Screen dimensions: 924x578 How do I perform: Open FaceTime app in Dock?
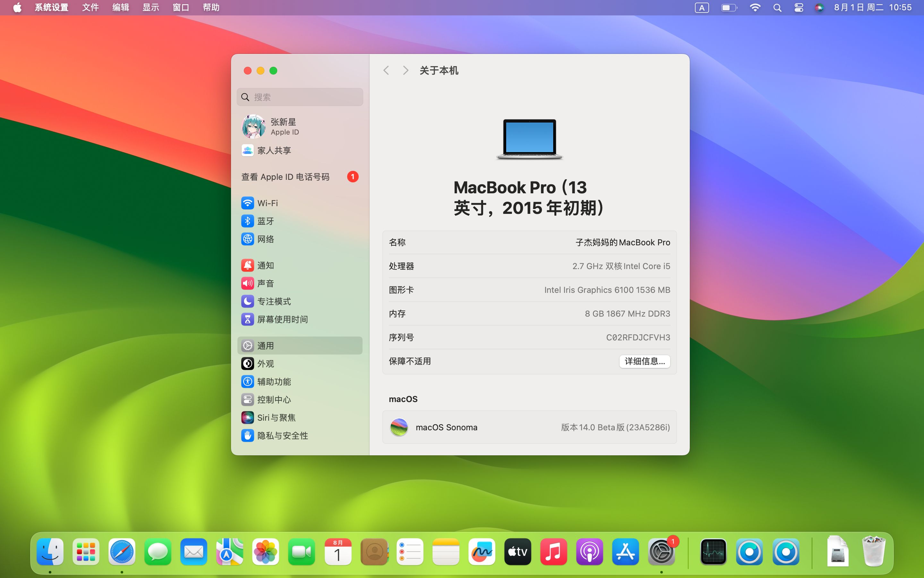pyautogui.click(x=301, y=552)
